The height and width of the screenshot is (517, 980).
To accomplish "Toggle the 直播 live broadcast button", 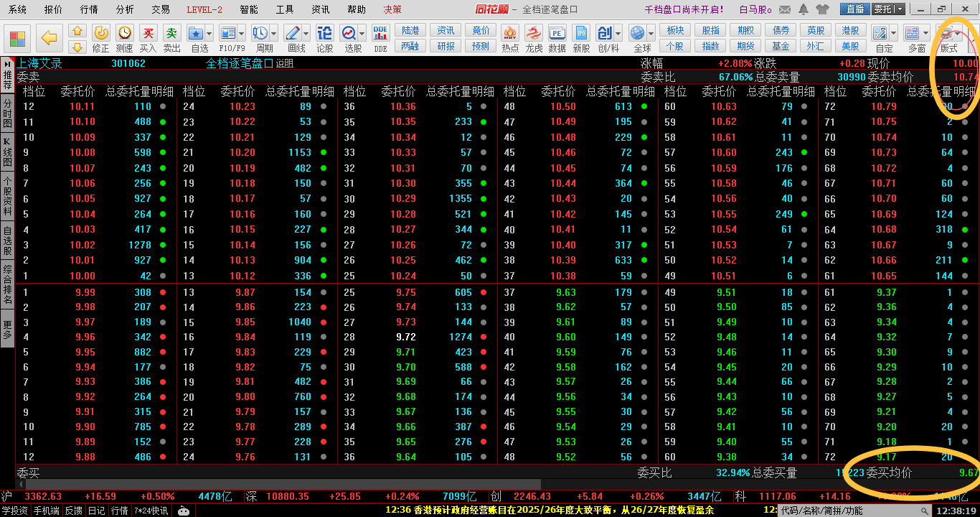I will coord(855,9).
